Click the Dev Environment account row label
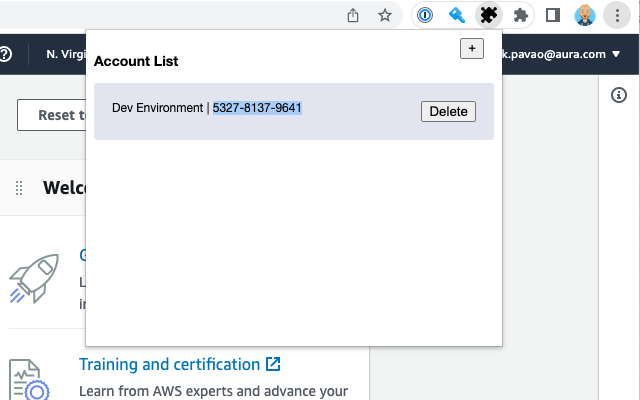The height and width of the screenshot is (400, 640). (157, 108)
